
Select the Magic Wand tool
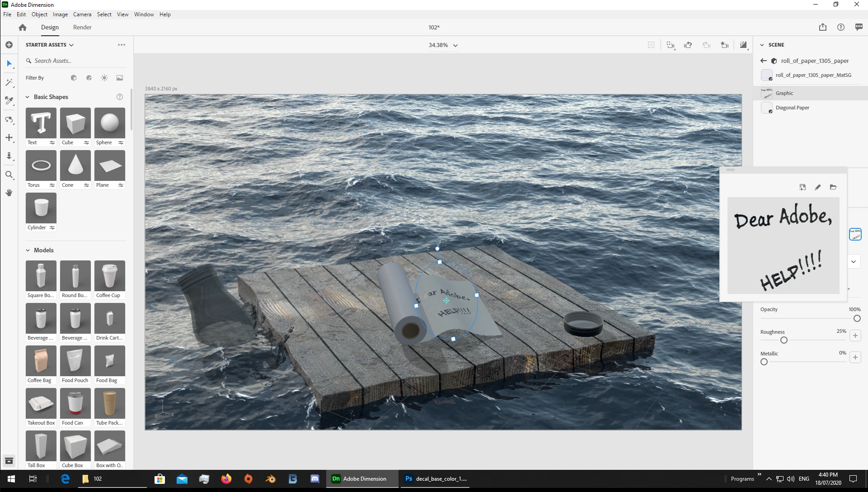(x=9, y=82)
